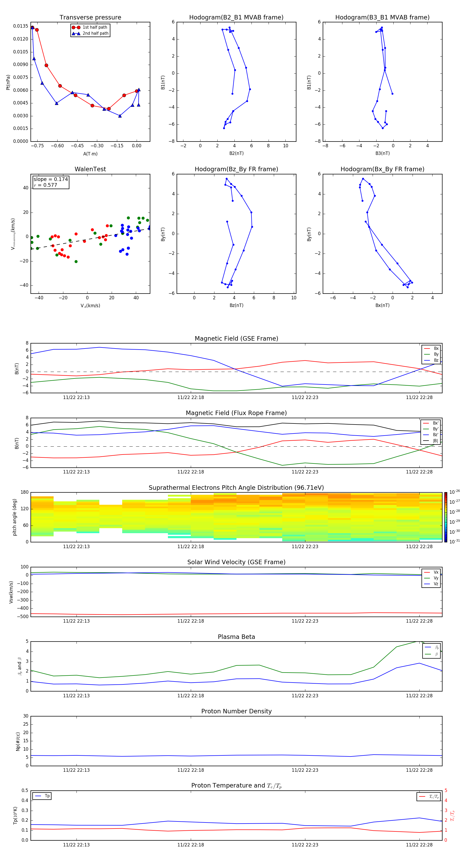Click the '0.0135' tick on pressure axis
Viewport: 473px width, 868px height.
pos(21,26)
